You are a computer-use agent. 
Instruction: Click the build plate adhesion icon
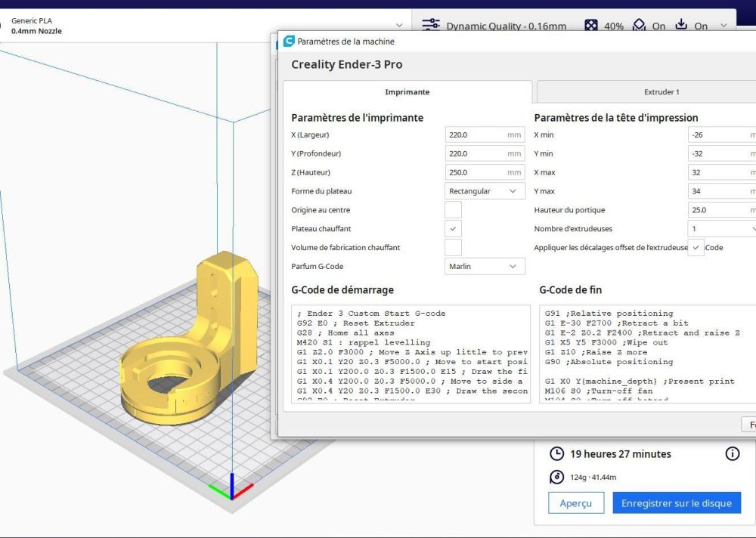[x=681, y=24]
